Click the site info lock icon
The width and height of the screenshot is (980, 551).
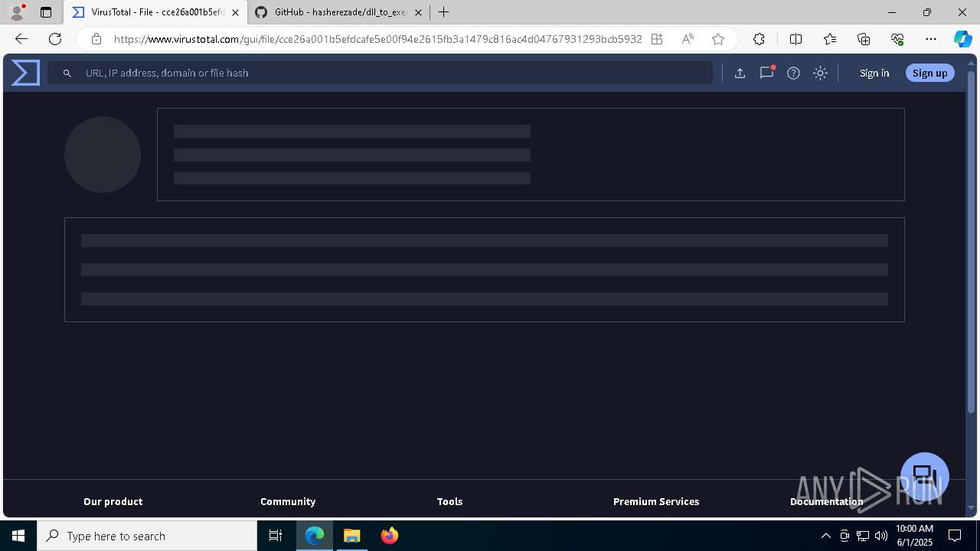[96, 39]
